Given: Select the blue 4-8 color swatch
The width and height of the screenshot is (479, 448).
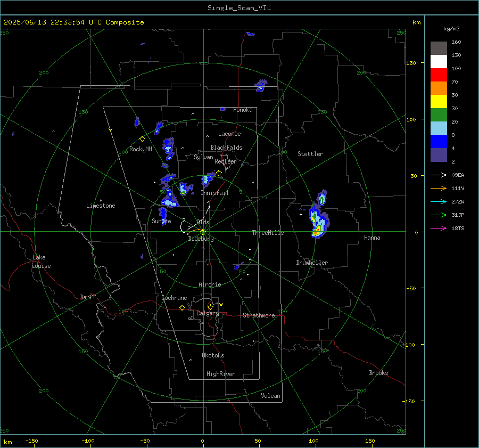Looking at the screenshot, I should (x=439, y=142).
